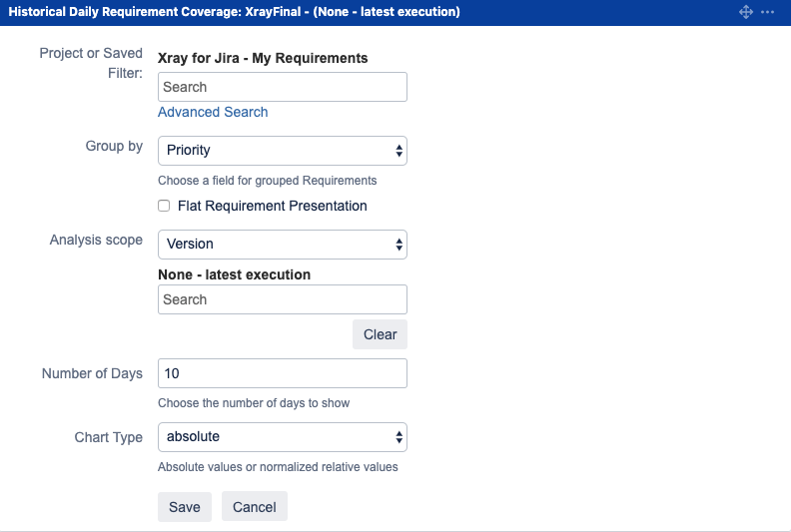Image resolution: width=791 pixels, height=532 pixels.
Task: Open the gadget ellipsis options menu
Action: tap(767, 12)
